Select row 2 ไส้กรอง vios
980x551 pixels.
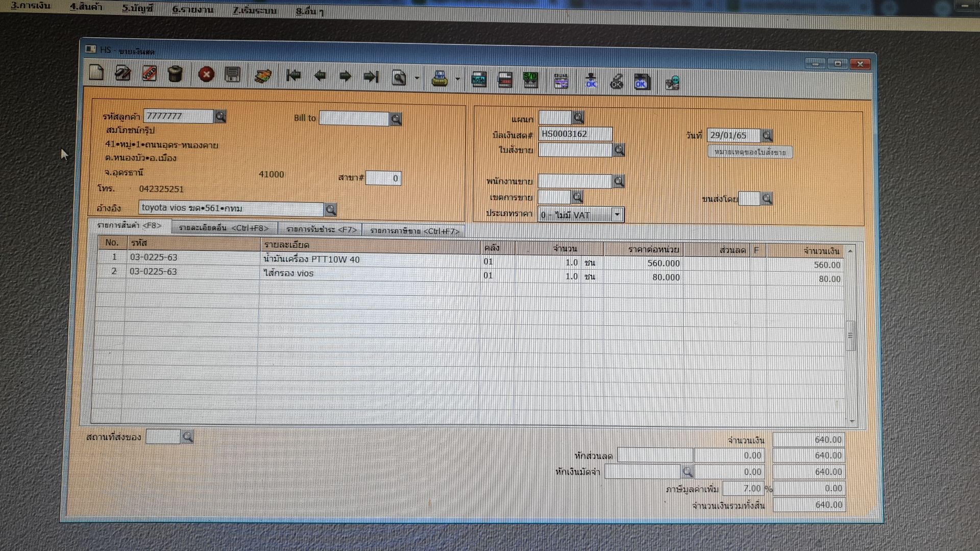click(470, 274)
